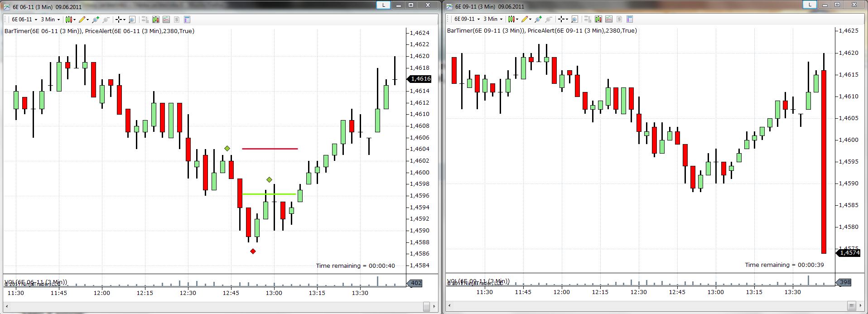Click the VOL(6E 06-11 (3 Min)) panel label
Viewport: 868px width, 314px height.
tap(36, 282)
